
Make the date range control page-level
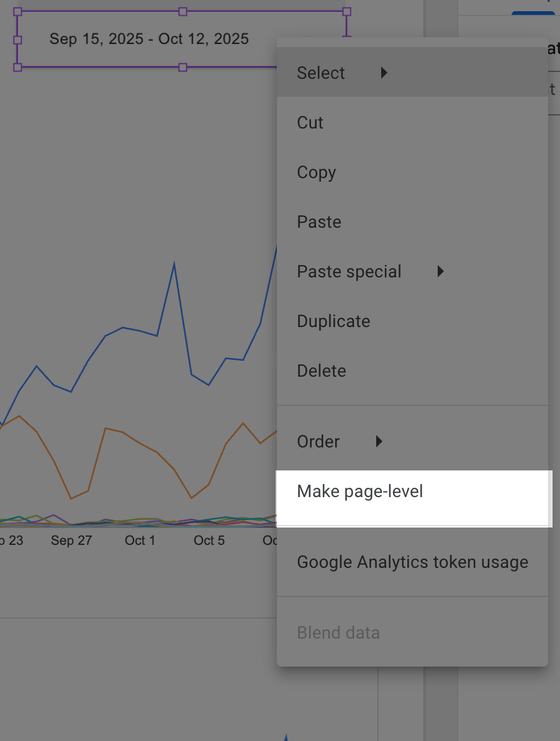[360, 491]
